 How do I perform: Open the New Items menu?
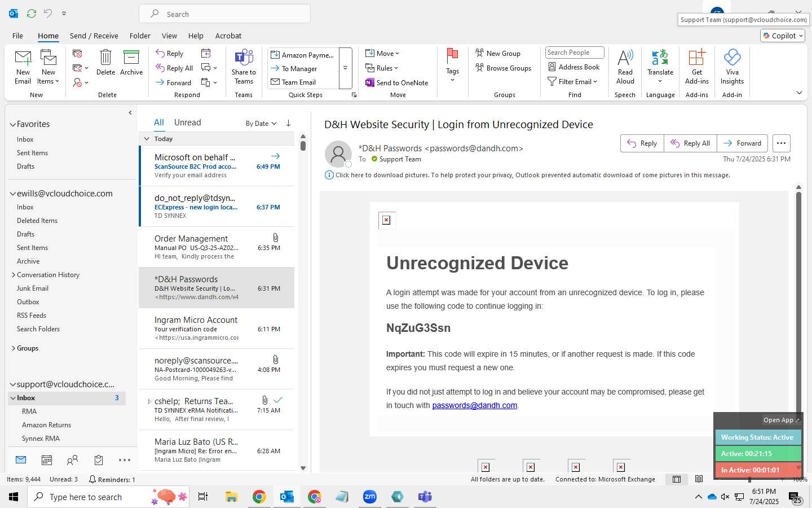(x=48, y=67)
